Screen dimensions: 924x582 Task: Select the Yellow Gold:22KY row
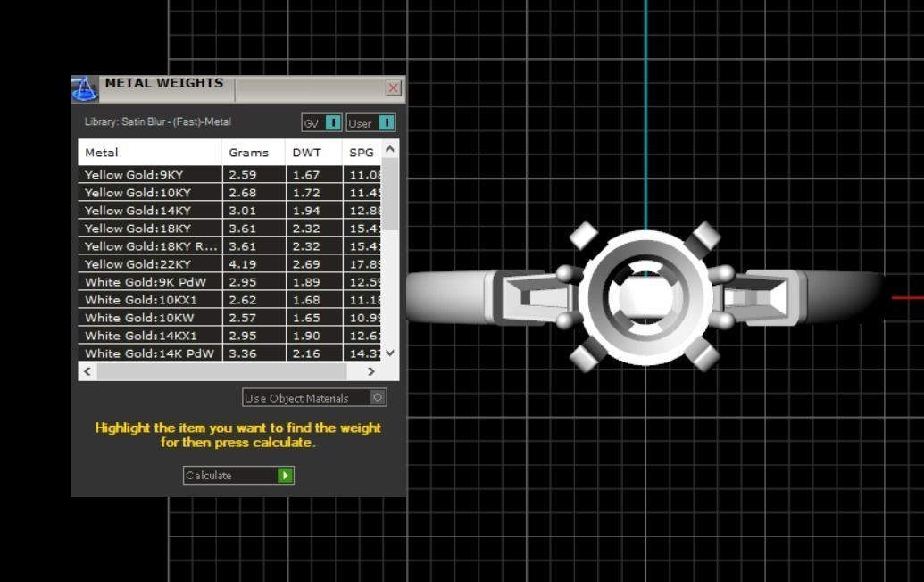[230, 264]
